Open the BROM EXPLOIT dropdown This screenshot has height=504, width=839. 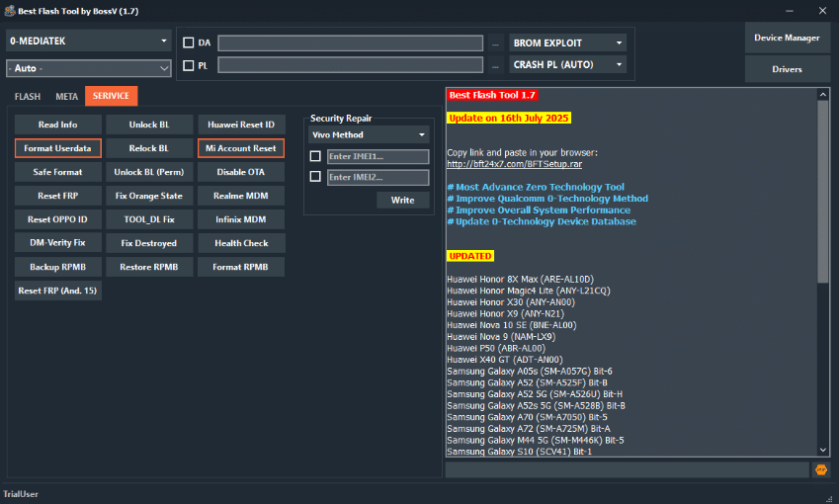[x=567, y=42]
